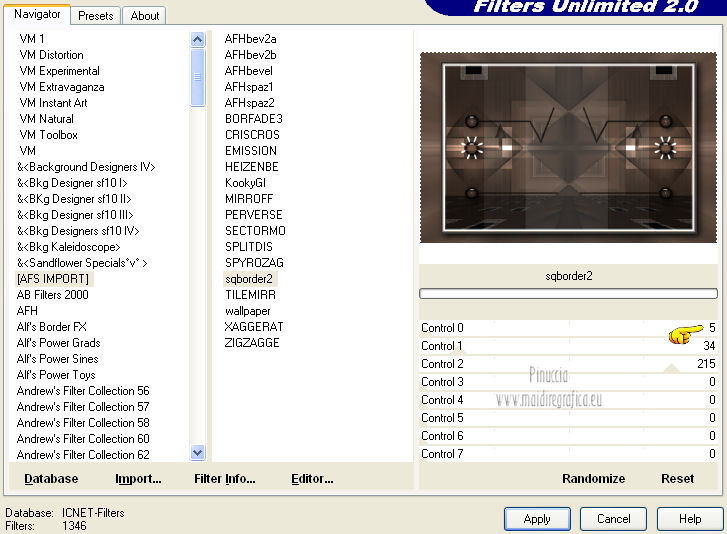Viewport: 727px width, 534px height.
Task: Select AB Filters 2000 category
Action: 52,295
